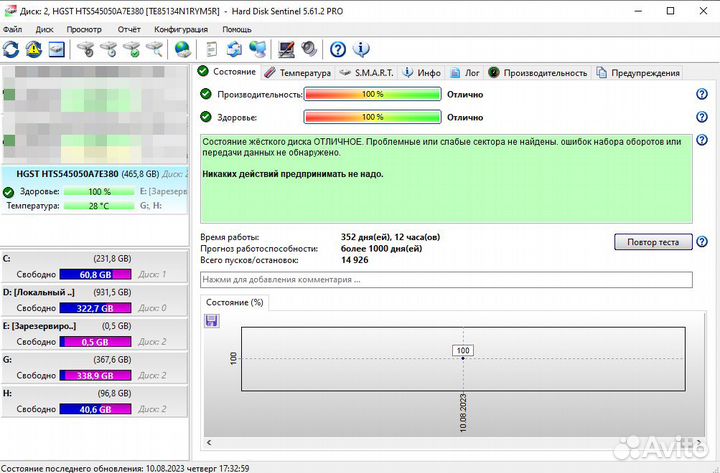Open the disk image panel toolbar icon
This screenshot has width=720, height=473.
(x=56, y=49)
